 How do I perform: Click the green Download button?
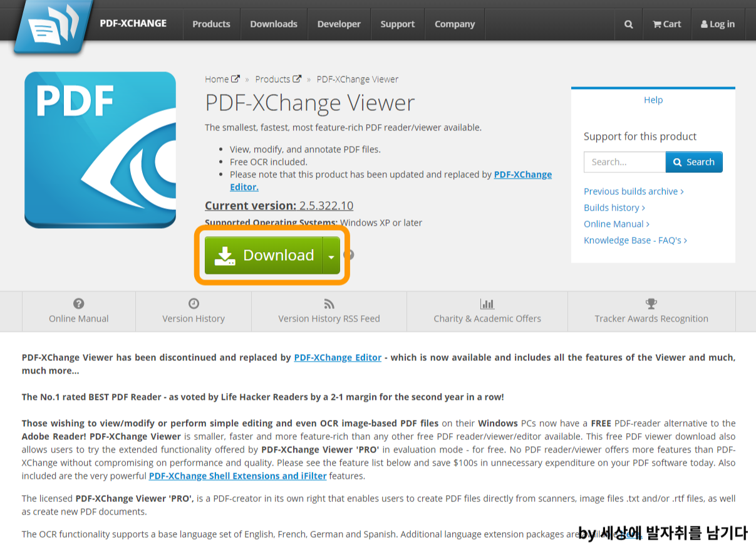pyautogui.click(x=271, y=255)
